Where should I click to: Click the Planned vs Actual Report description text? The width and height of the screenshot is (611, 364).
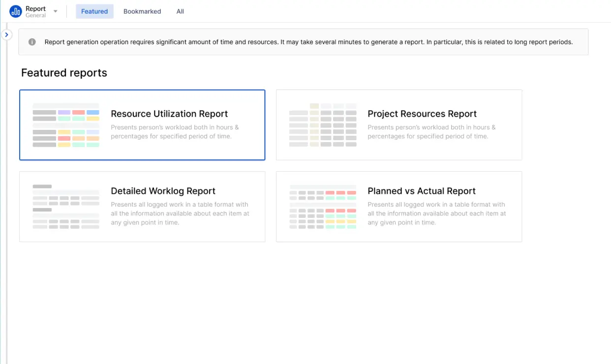[437, 213]
